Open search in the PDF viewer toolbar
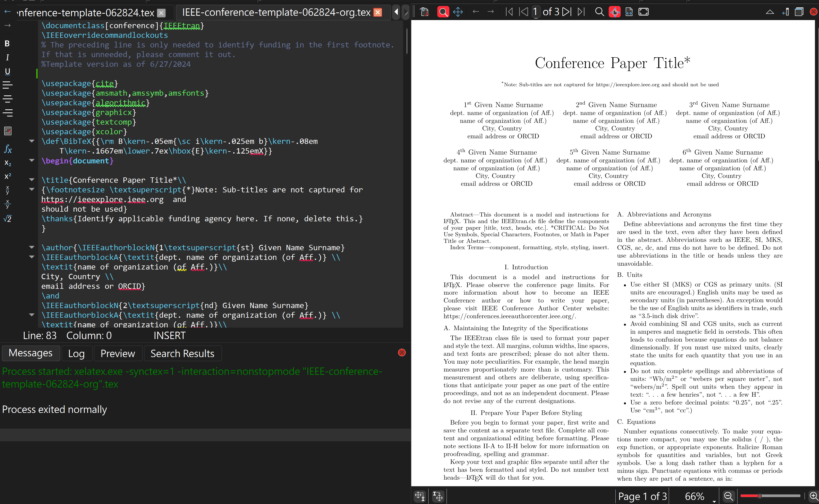The width and height of the screenshot is (819, 504). coord(599,12)
